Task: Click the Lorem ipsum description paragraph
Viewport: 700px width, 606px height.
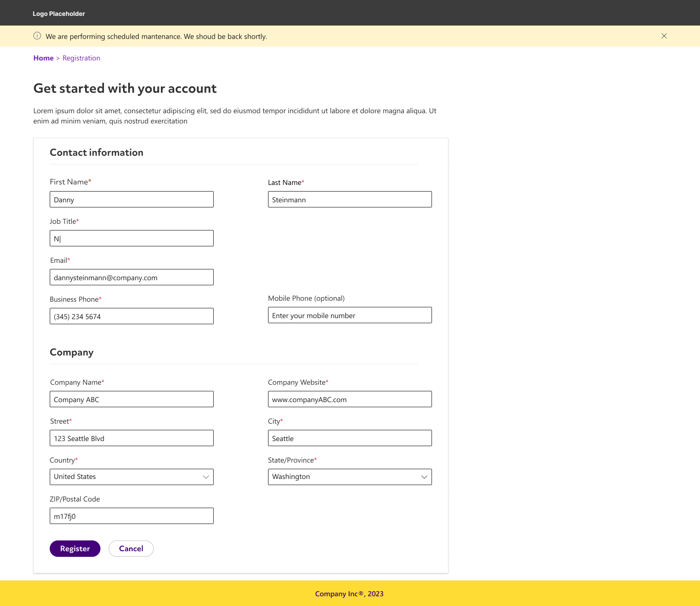Action: pos(235,116)
